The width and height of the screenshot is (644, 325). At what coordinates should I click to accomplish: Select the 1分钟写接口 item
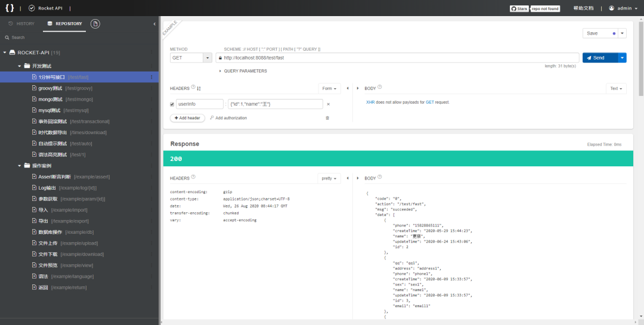click(79, 78)
